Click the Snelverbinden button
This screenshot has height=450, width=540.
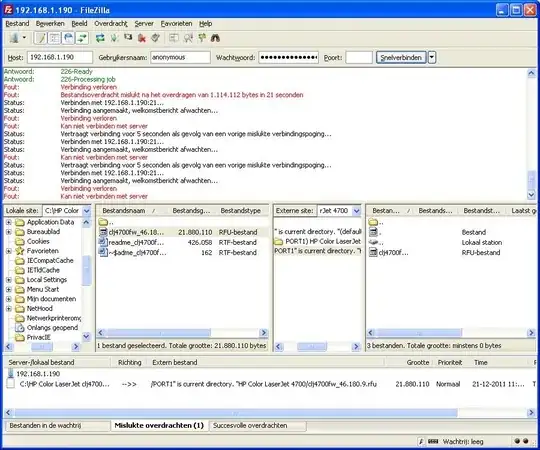pyautogui.click(x=401, y=57)
